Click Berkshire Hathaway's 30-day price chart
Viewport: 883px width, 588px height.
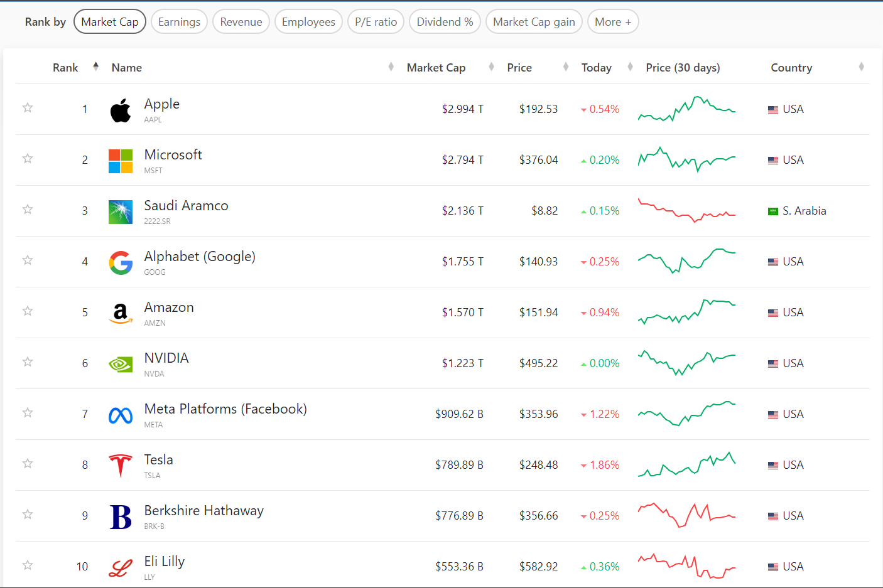pyautogui.click(x=686, y=515)
